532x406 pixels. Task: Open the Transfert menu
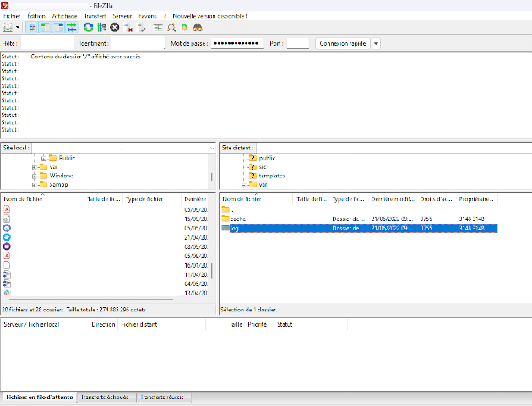coord(95,16)
